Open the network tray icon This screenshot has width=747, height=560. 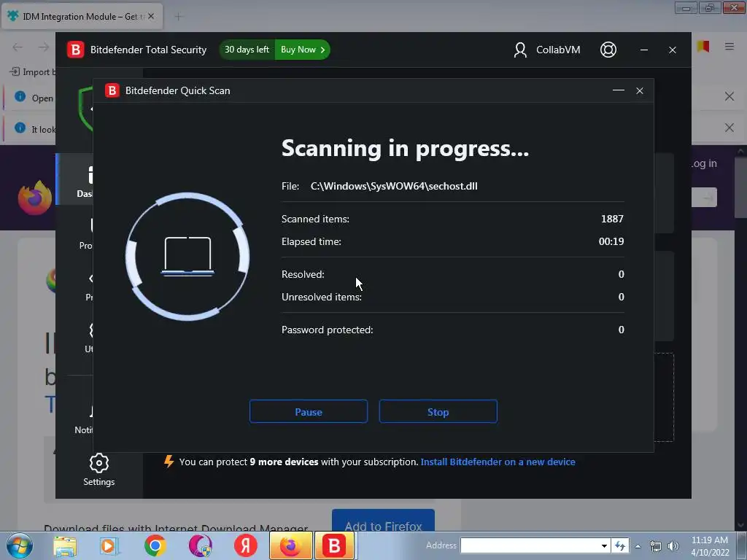point(656,546)
